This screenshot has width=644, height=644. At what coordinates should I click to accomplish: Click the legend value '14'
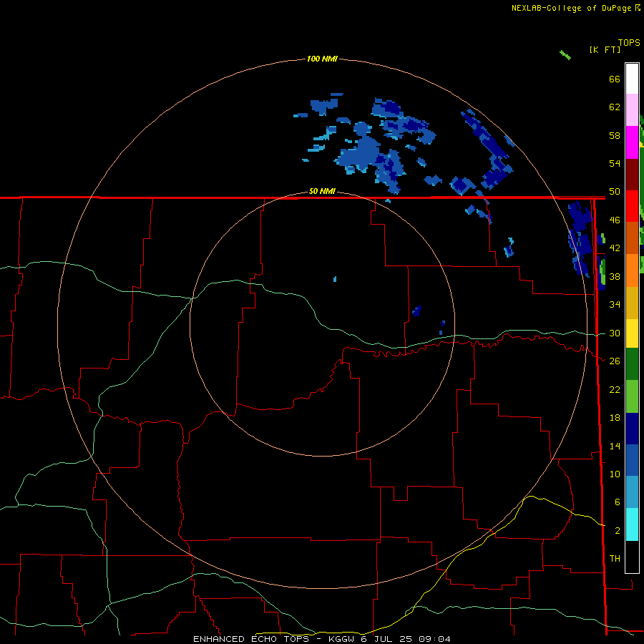pos(615,446)
